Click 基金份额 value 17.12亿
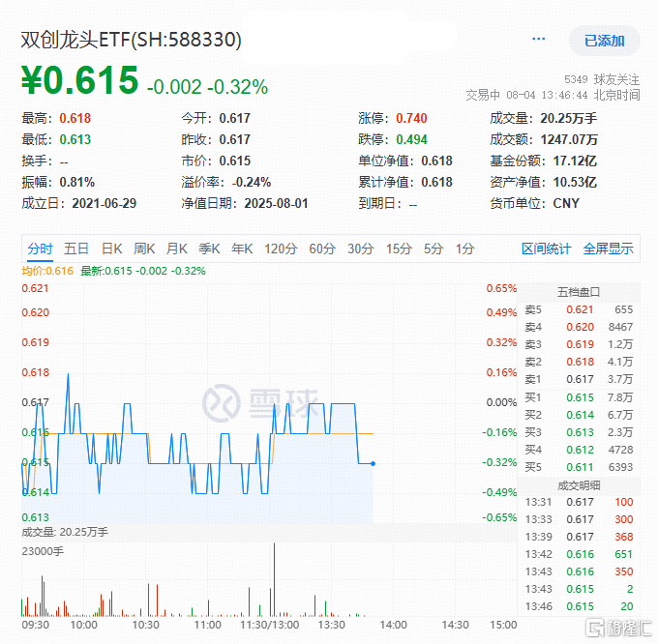Screen dimensions: 658x644 [575, 161]
